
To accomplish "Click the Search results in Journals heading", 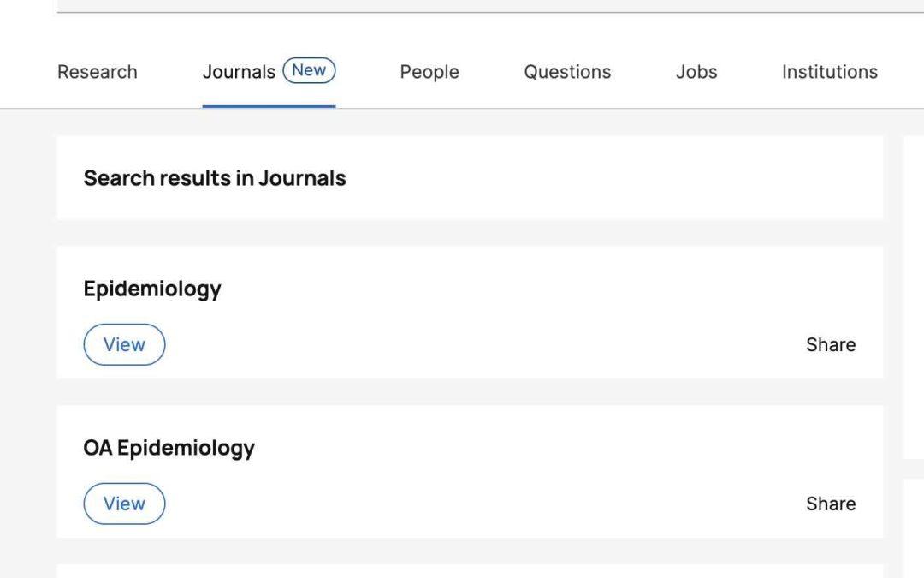I will coord(215,178).
